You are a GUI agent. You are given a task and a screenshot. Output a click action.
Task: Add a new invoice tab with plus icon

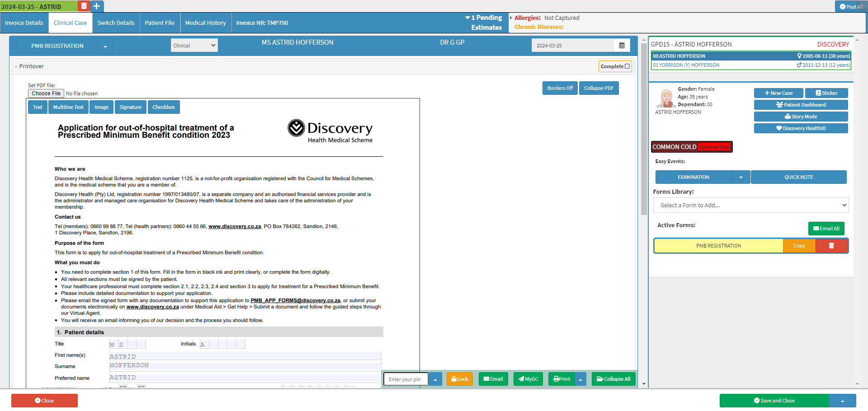(x=97, y=6)
